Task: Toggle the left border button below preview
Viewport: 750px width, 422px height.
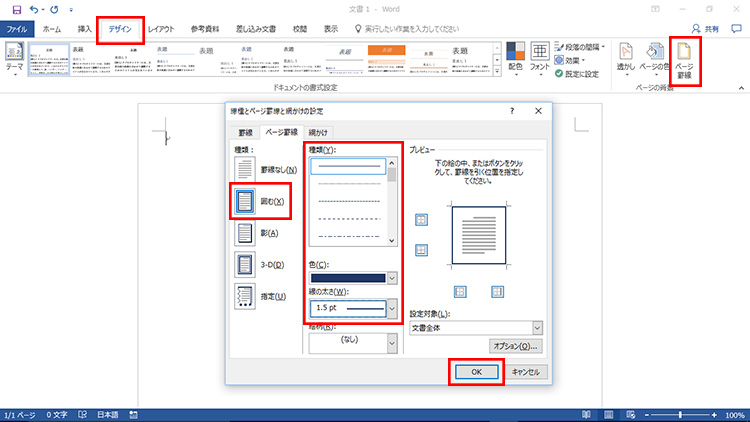Action: (461, 291)
